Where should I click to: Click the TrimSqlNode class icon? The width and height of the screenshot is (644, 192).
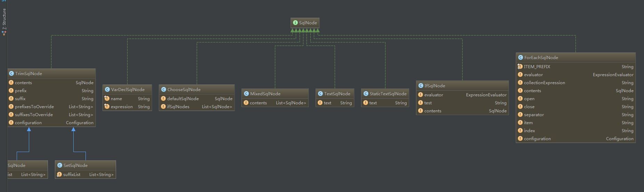(11, 74)
